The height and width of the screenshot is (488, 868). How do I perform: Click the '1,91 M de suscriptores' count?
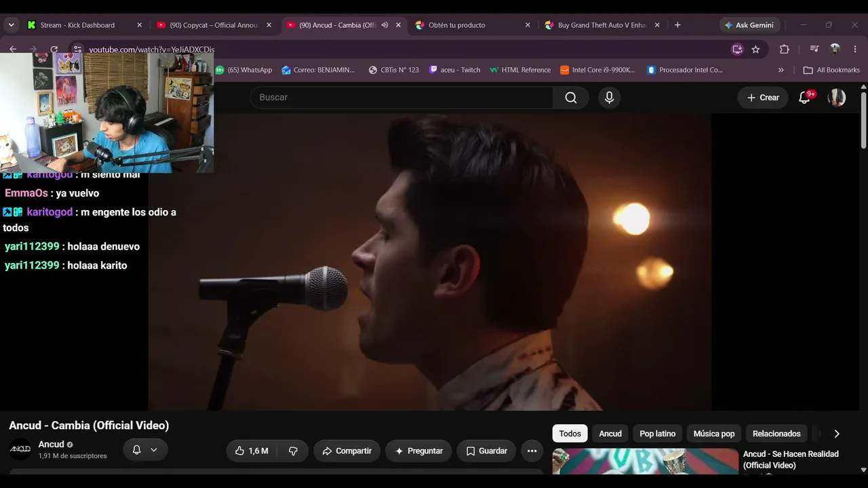point(73,456)
